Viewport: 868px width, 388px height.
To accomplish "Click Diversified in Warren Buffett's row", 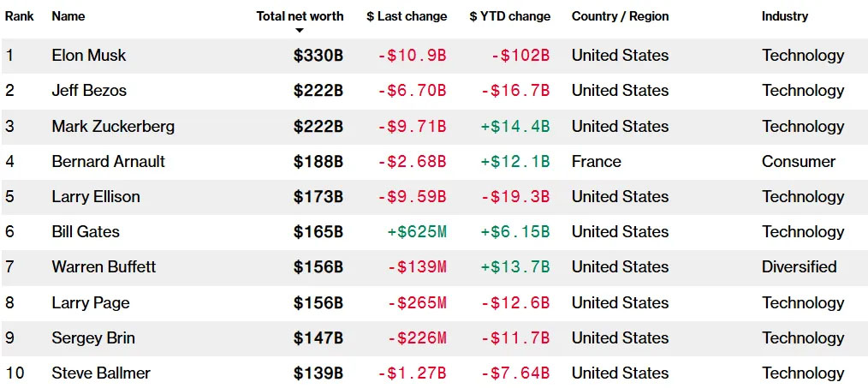I will click(800, 267).
